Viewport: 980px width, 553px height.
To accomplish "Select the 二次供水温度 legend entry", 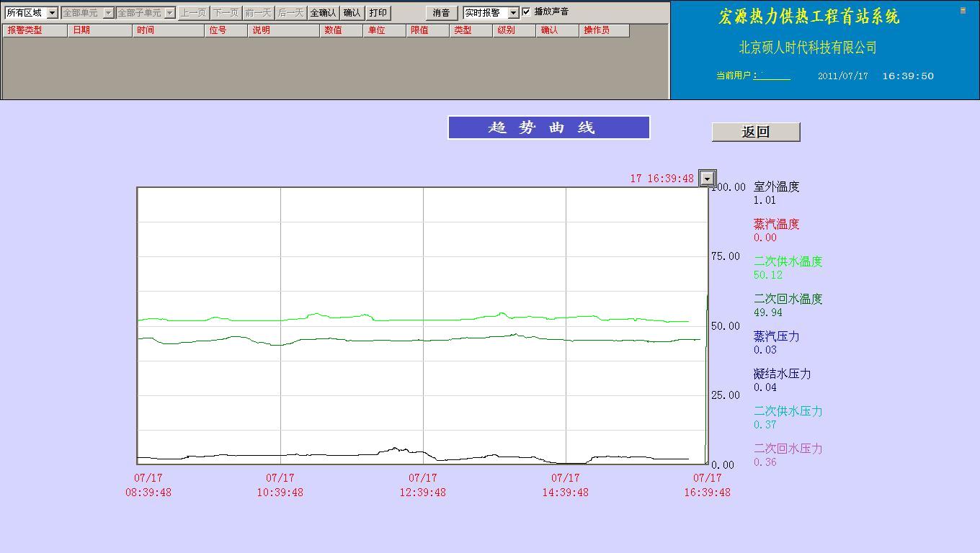I will (x=788, y=262).
